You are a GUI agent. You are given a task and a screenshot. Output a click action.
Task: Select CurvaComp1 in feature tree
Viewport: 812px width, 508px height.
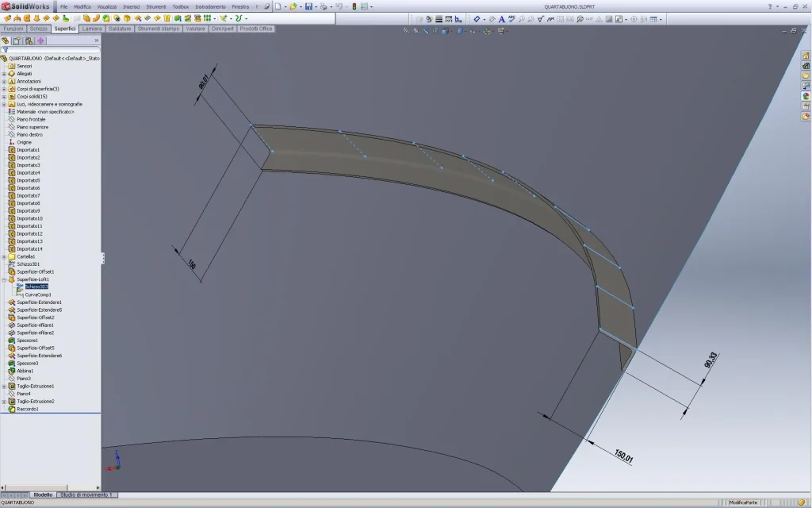tap(38, 294)
